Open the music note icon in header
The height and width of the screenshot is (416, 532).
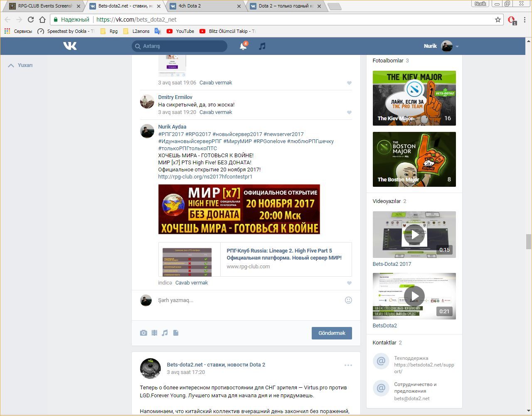[x=262, y=46]
